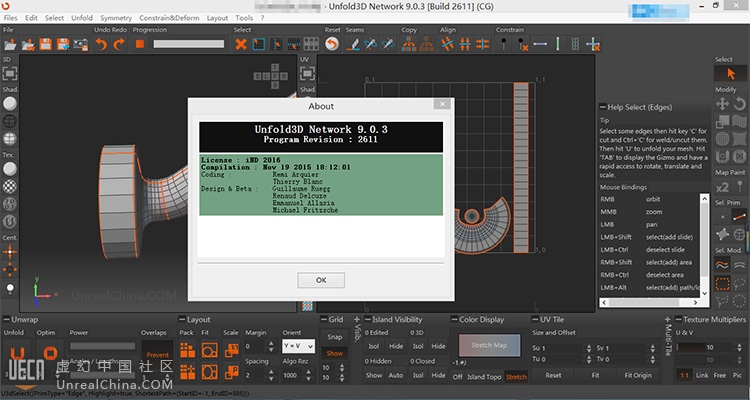Collapse the Help Select (Edges) panel

coord(603,107)
